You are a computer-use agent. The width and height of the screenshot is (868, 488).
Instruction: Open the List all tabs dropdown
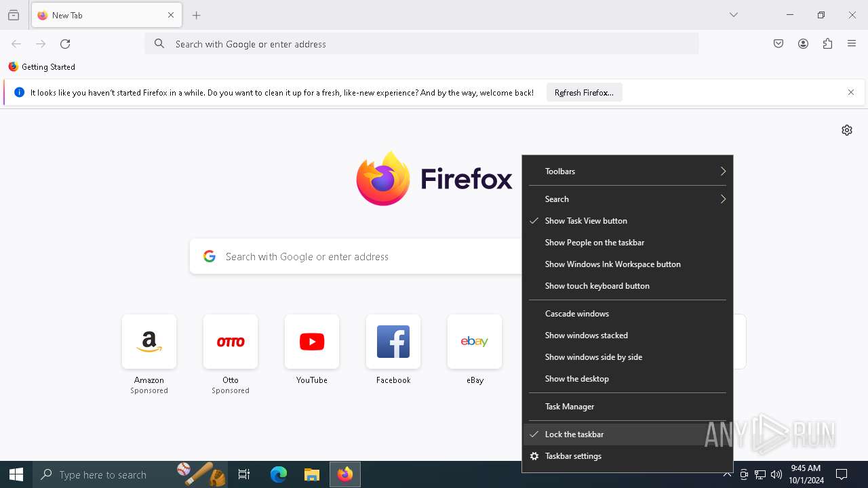(734, 15)
